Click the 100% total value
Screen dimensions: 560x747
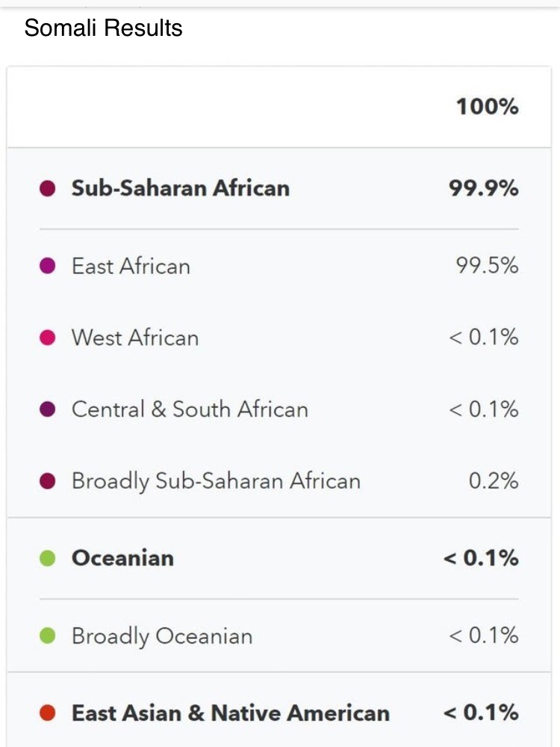click(x=487, y=107)
